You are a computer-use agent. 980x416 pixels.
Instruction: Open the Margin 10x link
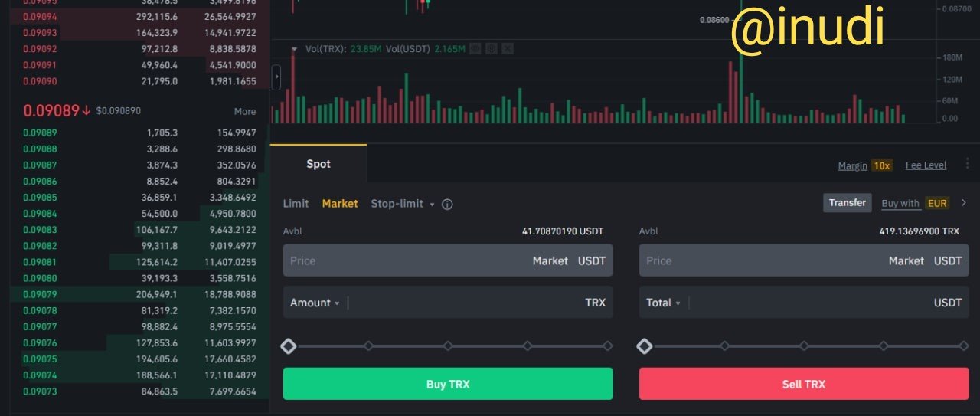tap(865, 165)
